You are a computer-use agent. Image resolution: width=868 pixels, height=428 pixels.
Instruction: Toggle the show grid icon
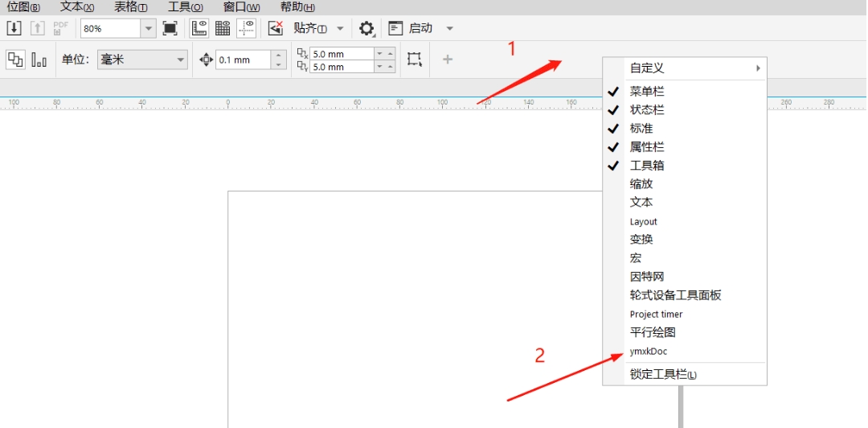click(x=223, y=29)
